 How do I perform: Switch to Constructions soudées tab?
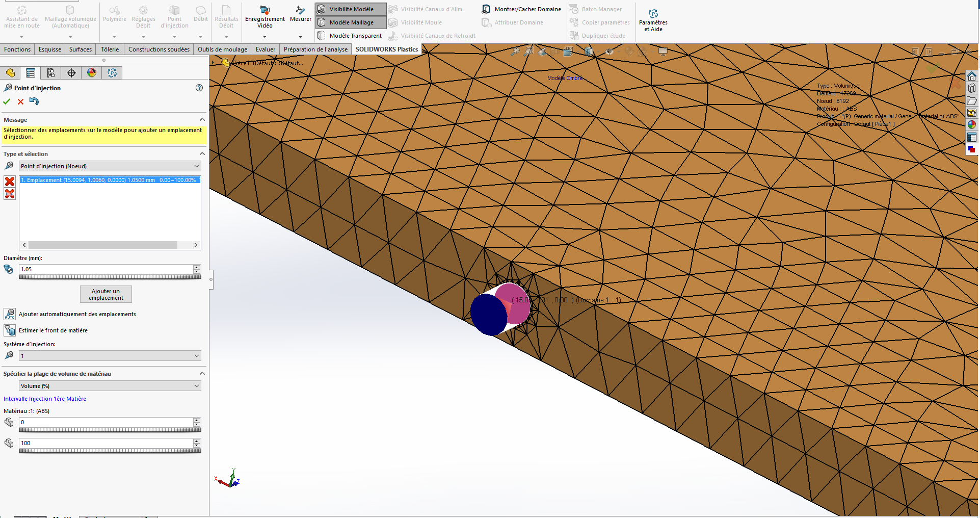(159, 49)
